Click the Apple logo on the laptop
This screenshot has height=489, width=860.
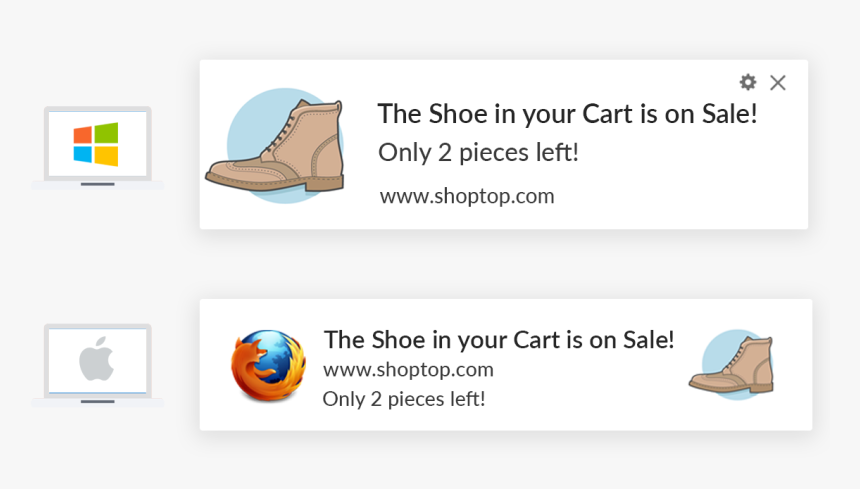96,359
